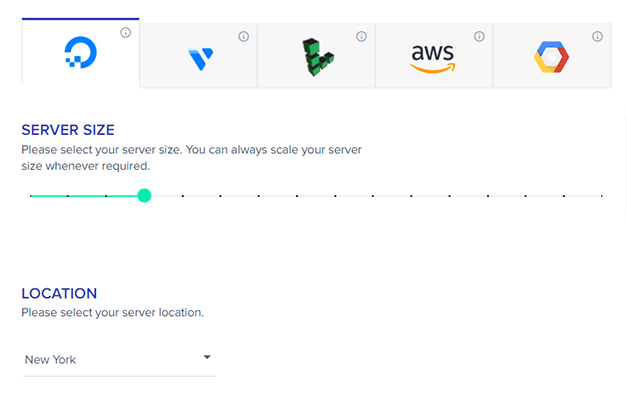Screen dimensions: 627x400
Task: Open info icon on Google Cloud tab
Action: [x=597, y=37]
